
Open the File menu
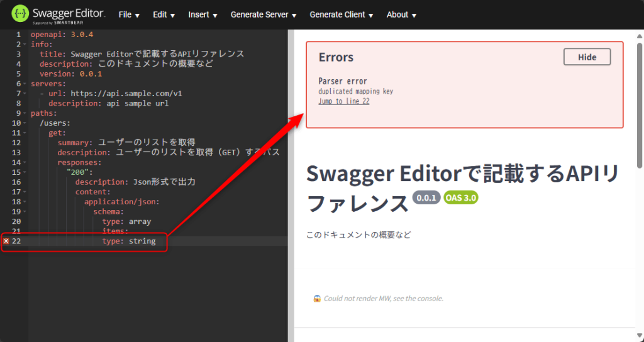[x=129, y=15]
